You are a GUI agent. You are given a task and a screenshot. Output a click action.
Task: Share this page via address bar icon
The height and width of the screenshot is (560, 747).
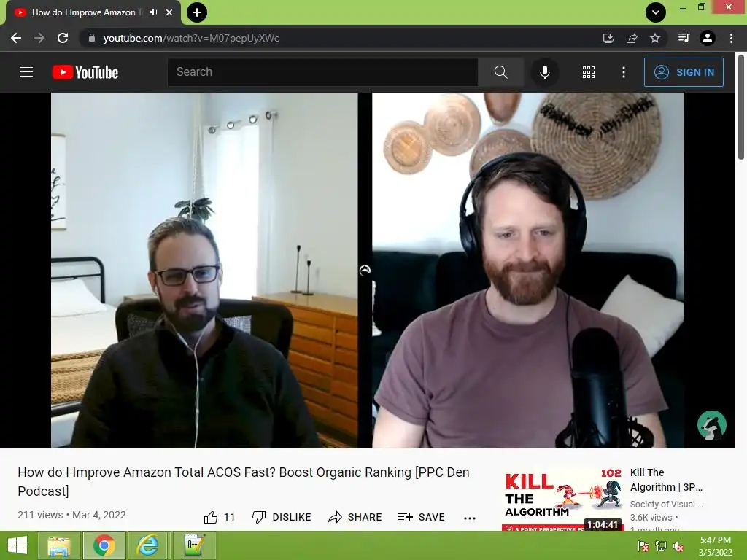point(632,38)
